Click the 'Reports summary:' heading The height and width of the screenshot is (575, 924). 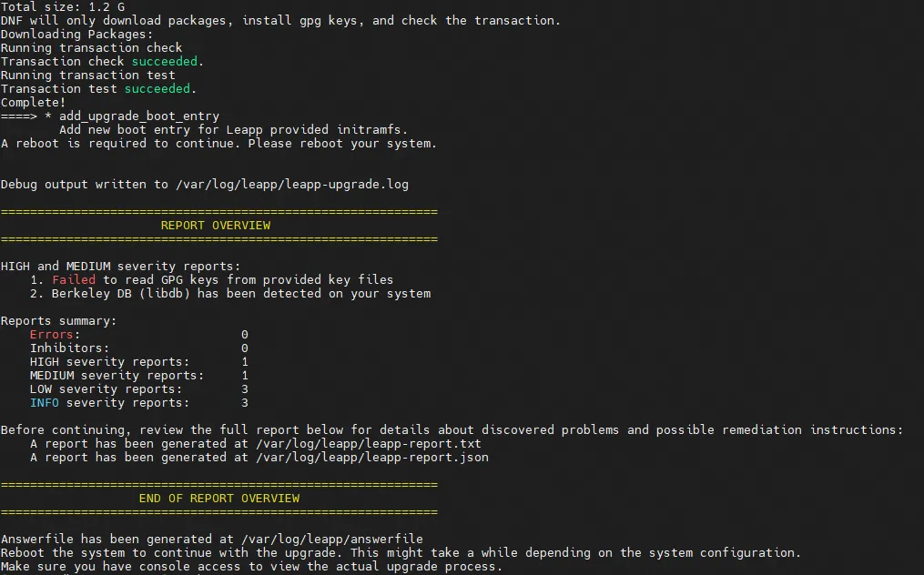(58, 321)
